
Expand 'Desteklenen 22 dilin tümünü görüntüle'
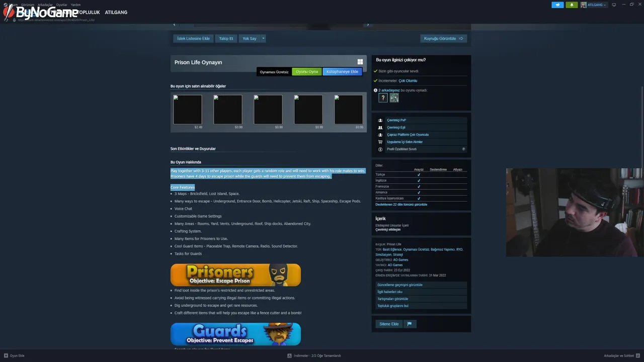pos(401,205)
